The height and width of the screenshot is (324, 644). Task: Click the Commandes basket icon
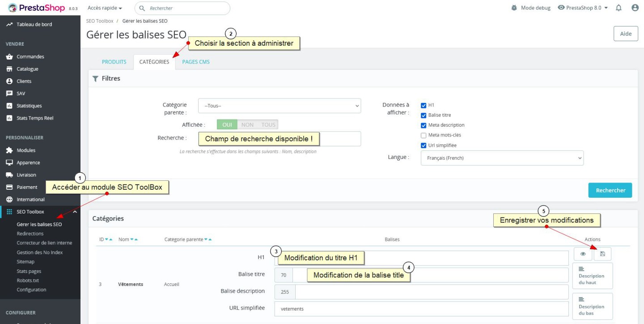pyautogui.click(x=9, y=56)
